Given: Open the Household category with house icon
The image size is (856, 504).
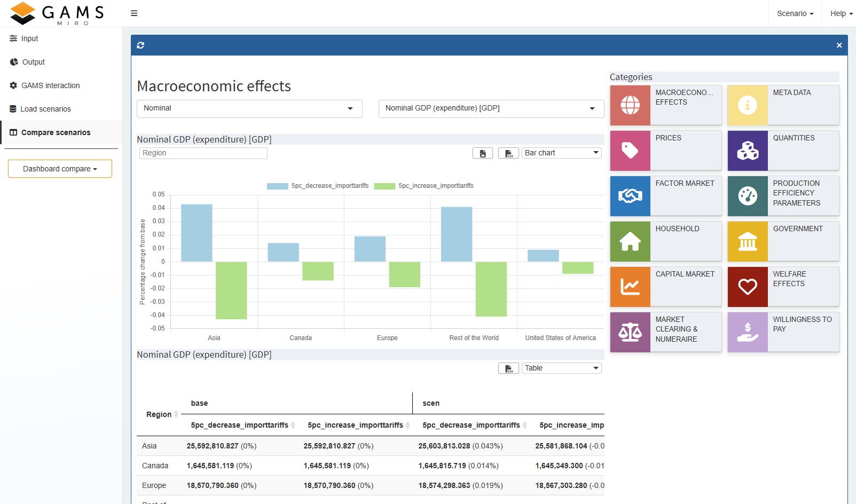Looking at the screenshot, I should 665,241.
